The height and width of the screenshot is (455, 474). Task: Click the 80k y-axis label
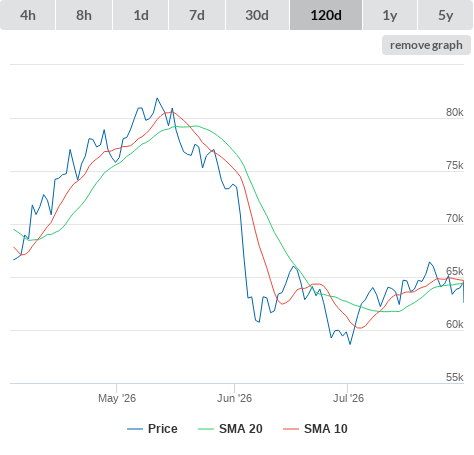(x=455, y=112)
